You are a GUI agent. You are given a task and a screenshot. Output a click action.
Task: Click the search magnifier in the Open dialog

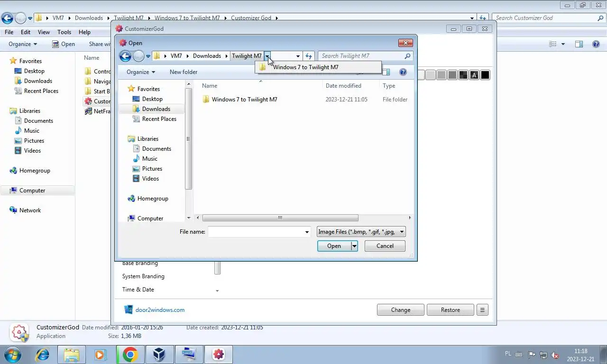[x=407, y=56]
